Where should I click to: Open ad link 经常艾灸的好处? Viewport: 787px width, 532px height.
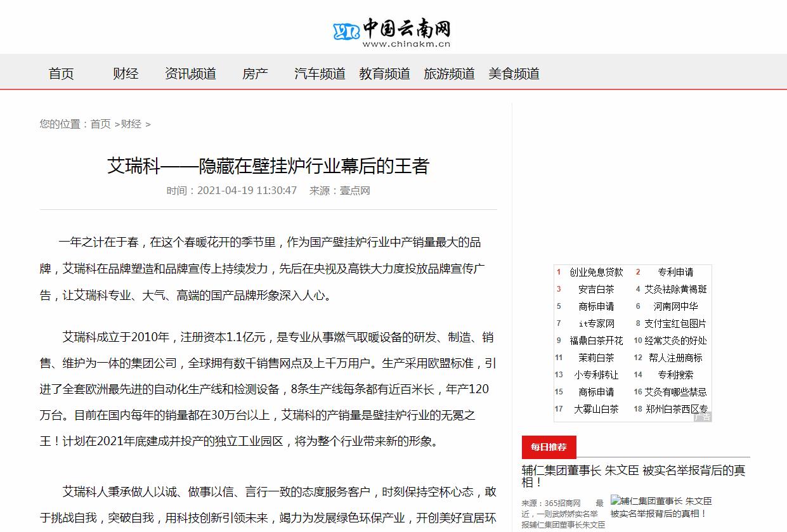click(675, 341)
